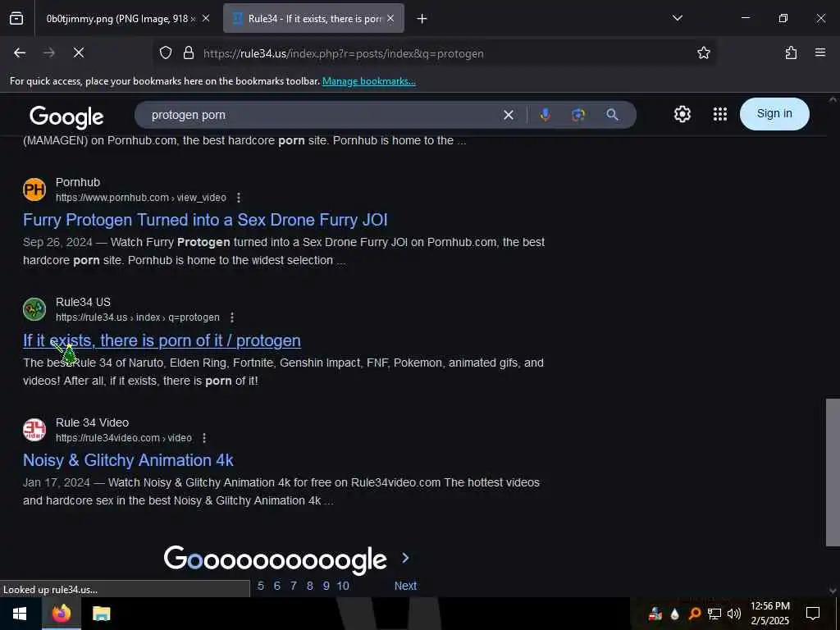Stop loading the current page
The width and height of the screenshot is (840, 630).
tap(78, 52)
